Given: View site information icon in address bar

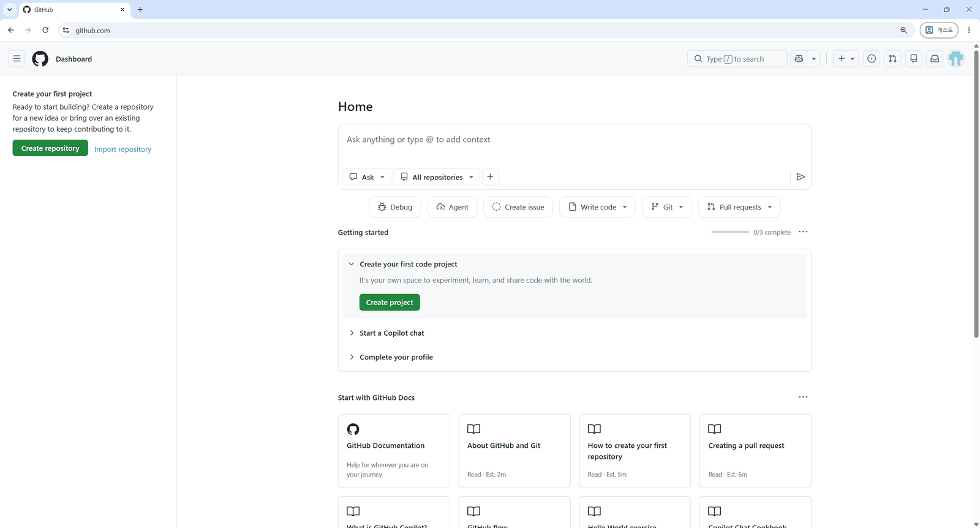Looking at the screenshot, I should [66, 30].
